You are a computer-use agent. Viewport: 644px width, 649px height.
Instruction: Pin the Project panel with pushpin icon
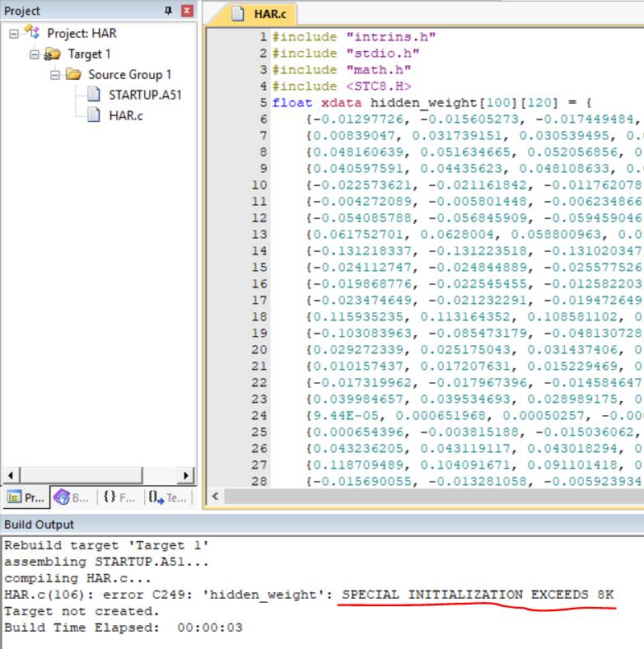click(168, 11)
